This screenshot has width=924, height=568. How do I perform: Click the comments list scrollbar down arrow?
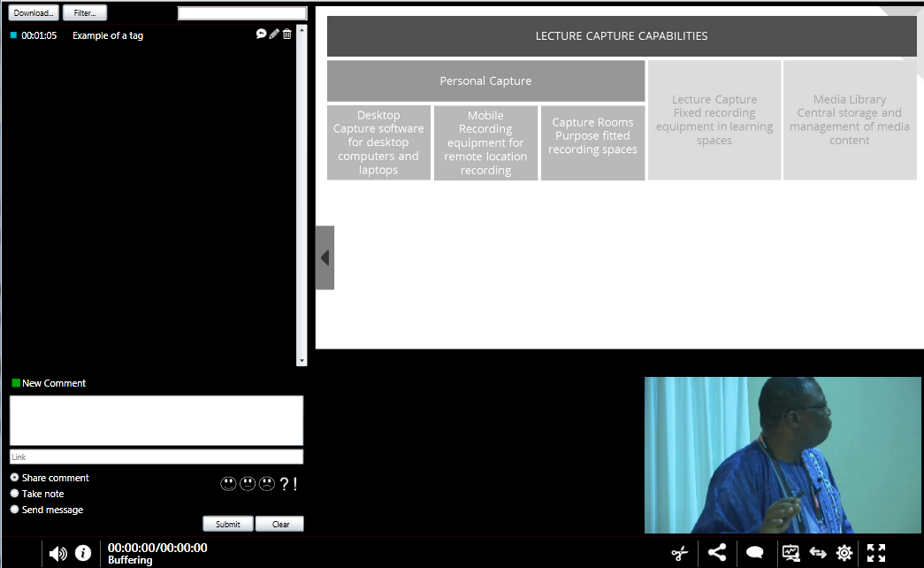302,360
